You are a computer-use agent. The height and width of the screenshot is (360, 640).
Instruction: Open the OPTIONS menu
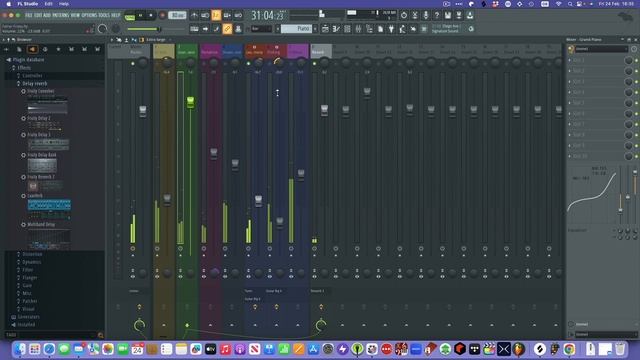[89, 15]
